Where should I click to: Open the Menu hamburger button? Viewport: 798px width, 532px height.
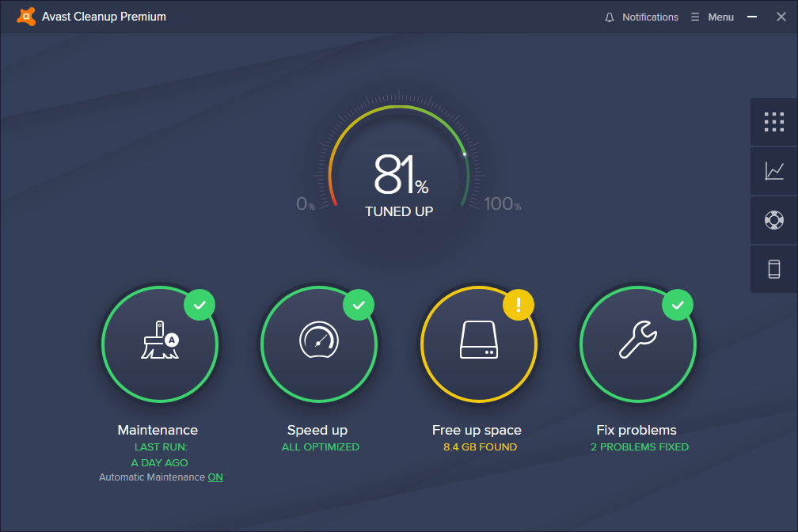(x=712, y=17)
